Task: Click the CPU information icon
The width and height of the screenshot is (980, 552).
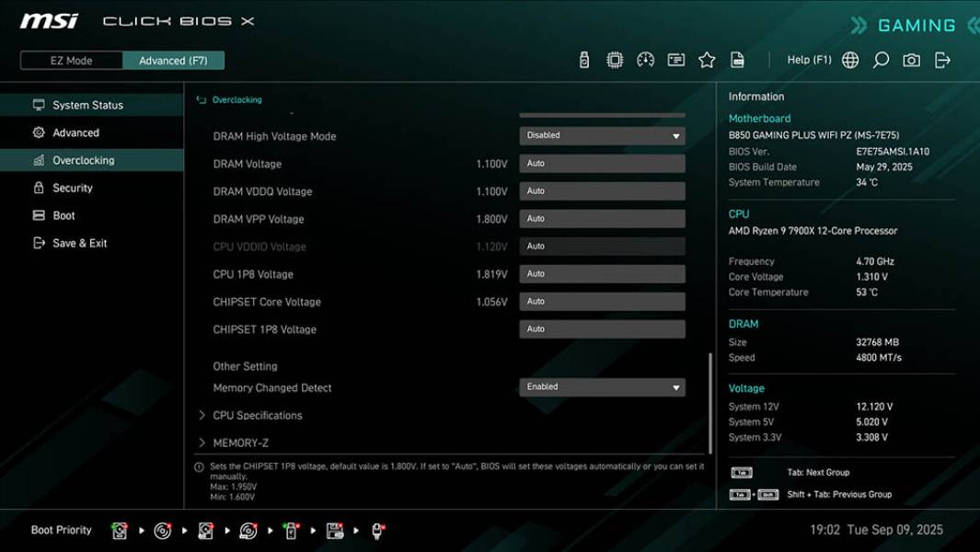Action: [x=617, y=59]
